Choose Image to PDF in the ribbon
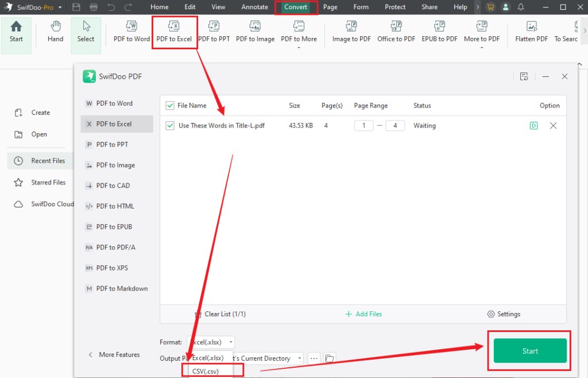Image resolution: width=588 pixels, height=378 pixels. 351,32
